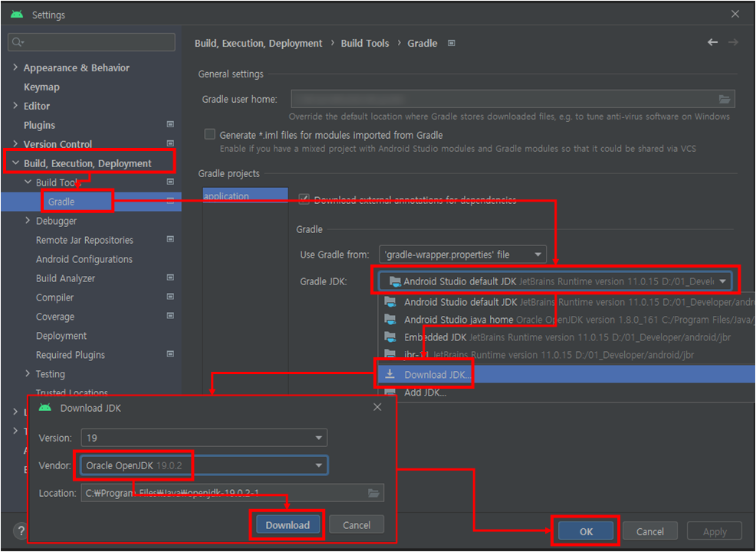Select Deployment in settings tree
Screen dimensions: 756x552
61,336
